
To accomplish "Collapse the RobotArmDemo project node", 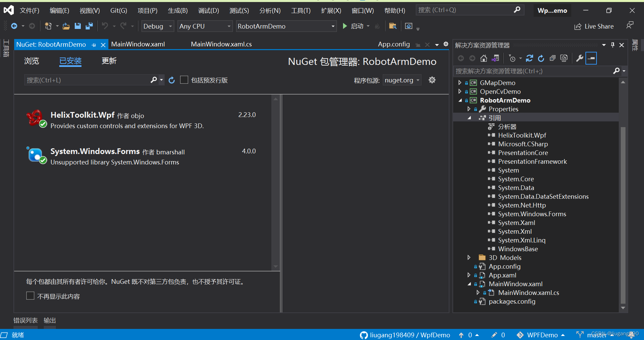I will (x=460, y=100).
